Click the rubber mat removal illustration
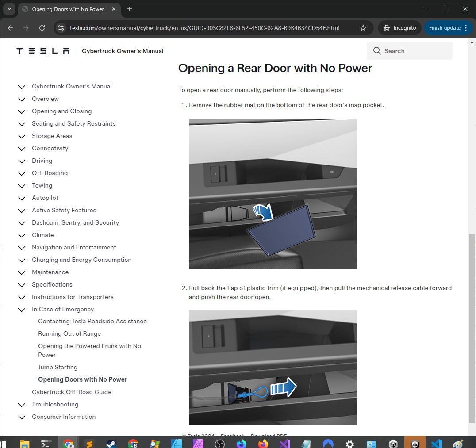The height and width of the screenshot is (448, 476). tap(273, 194)
